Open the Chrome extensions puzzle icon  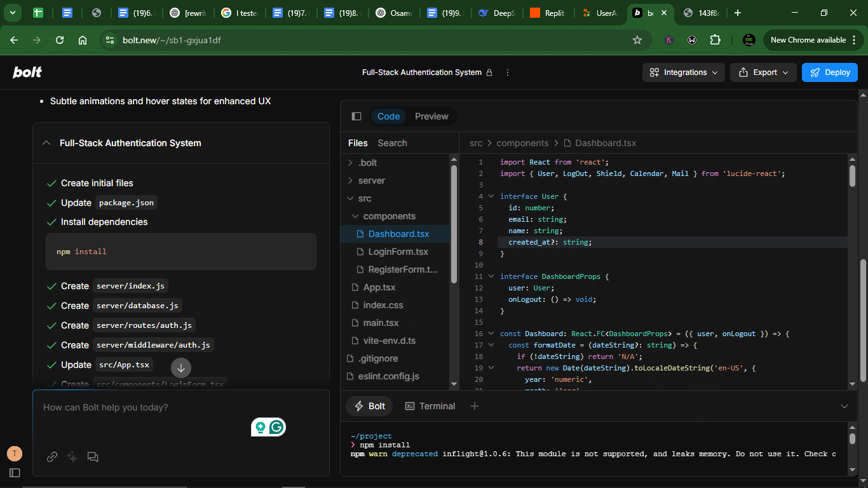(x=715, y=40)
